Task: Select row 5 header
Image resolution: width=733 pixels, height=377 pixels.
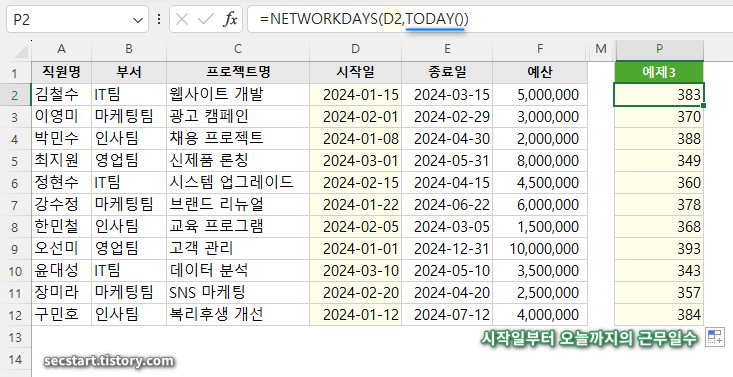Action: (15, 161)
